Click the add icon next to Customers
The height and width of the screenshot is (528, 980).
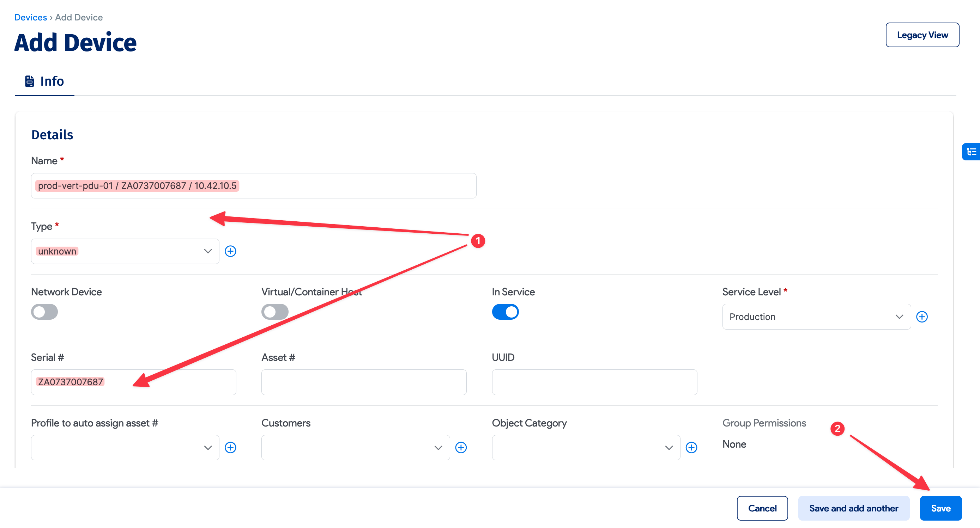click(x=461, y=447)
